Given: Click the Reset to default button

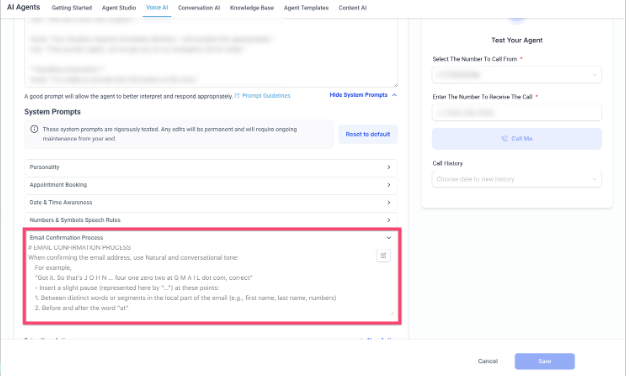Looking at the screenshot, I should tap(368, 134).
